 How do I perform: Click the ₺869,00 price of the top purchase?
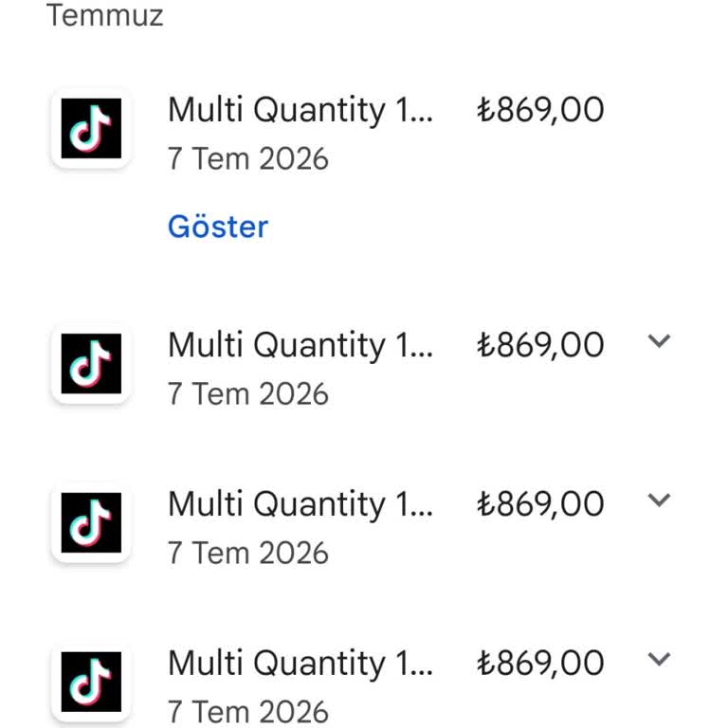(540, 111)
